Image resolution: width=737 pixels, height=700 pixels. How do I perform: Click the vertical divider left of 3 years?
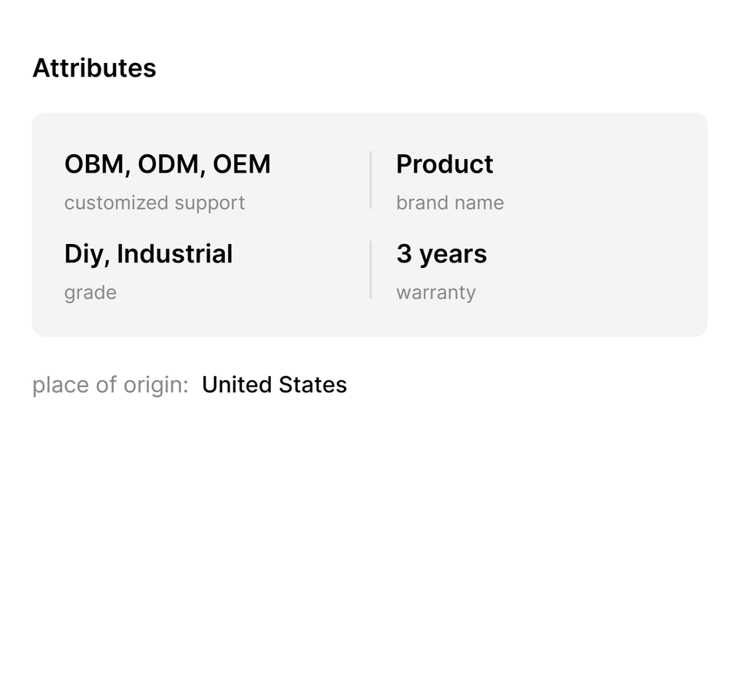[371, 269]
